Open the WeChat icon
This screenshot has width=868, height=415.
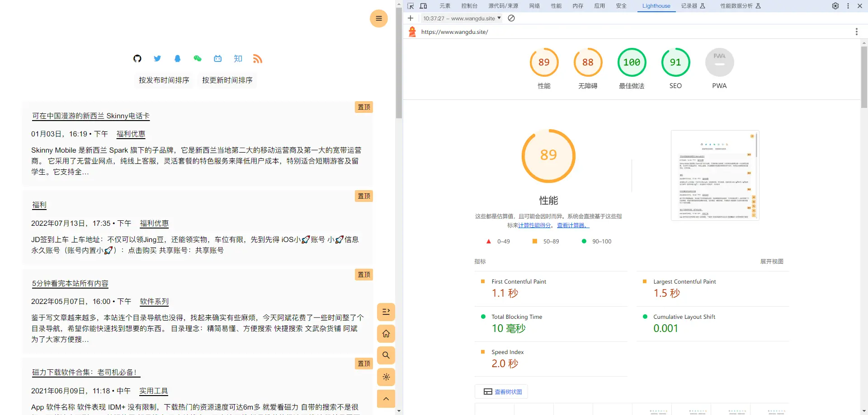pyautogui.click(x=198, y=59)
